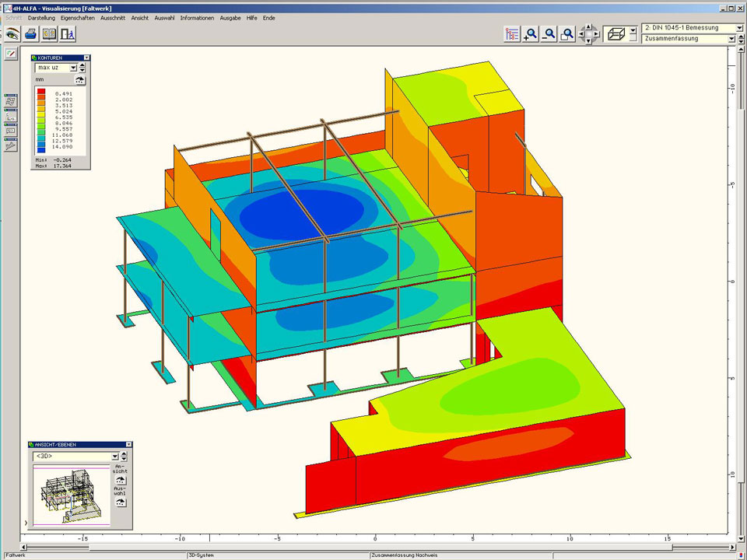Viewport: 747px width, 560px height.
Task: Click the zoom in magnifier icon
Action: [x=531, y=34]
